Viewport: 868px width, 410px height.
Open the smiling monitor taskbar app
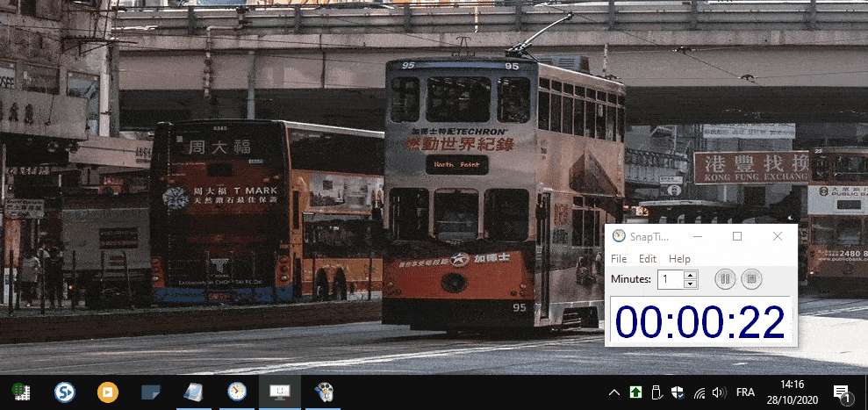[280, 392]
